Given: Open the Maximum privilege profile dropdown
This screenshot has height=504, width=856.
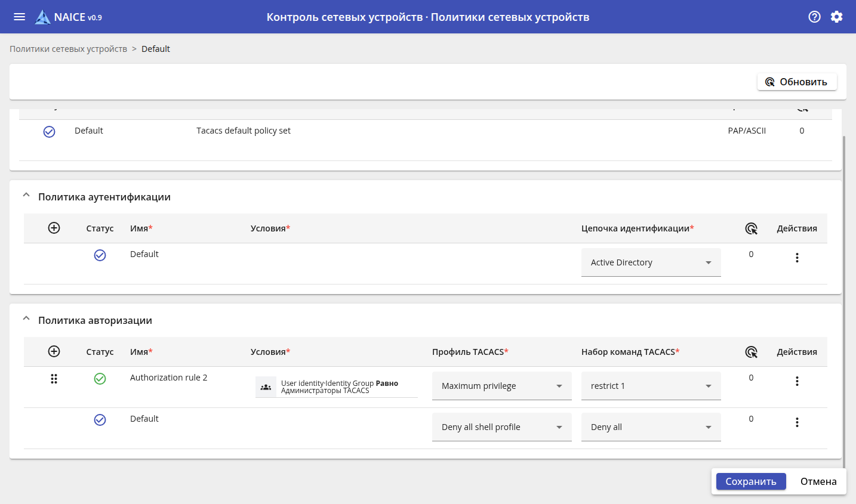Looking at the screenshot, I should pos(501,386).
